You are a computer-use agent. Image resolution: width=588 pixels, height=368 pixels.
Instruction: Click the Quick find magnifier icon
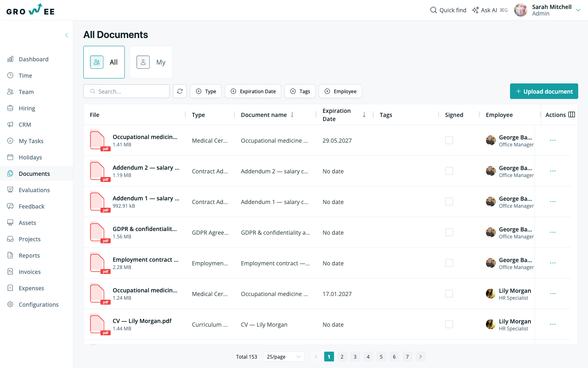pyautogui.click(x=434, y=10)
